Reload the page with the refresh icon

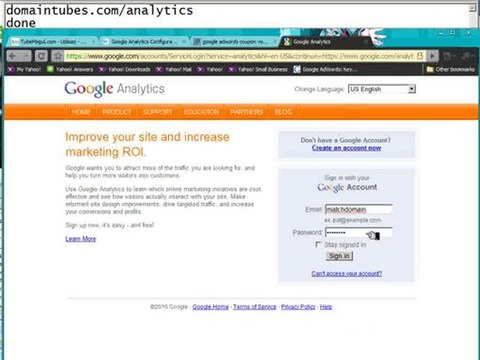(41, 56)
